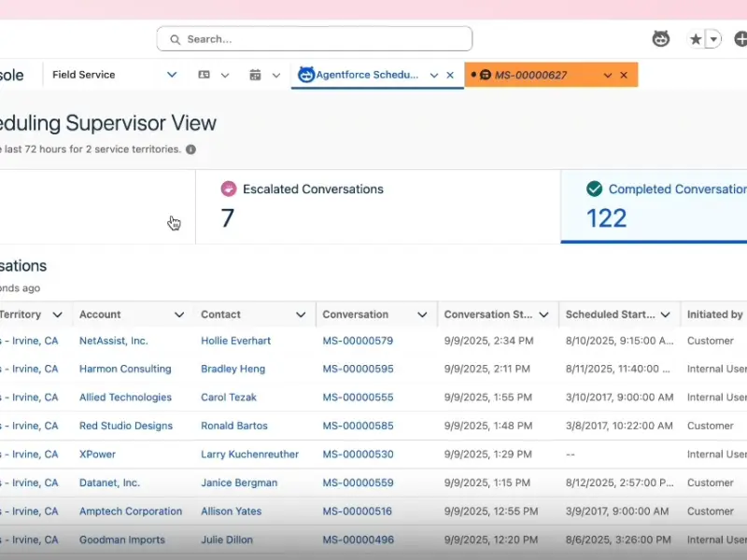Viewport: 747px width, 560px height.
Task: Click the global actions plus icon
Action: (740, 39)
